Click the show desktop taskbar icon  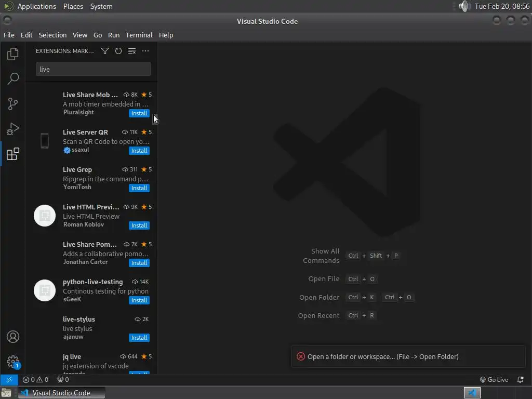(6, 393)
